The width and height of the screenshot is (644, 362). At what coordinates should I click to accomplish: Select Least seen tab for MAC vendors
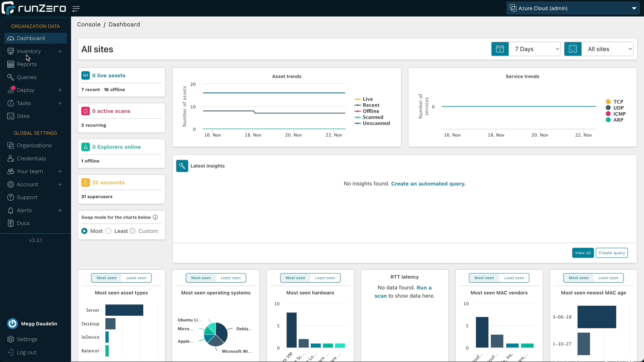[x=514, y=278]
